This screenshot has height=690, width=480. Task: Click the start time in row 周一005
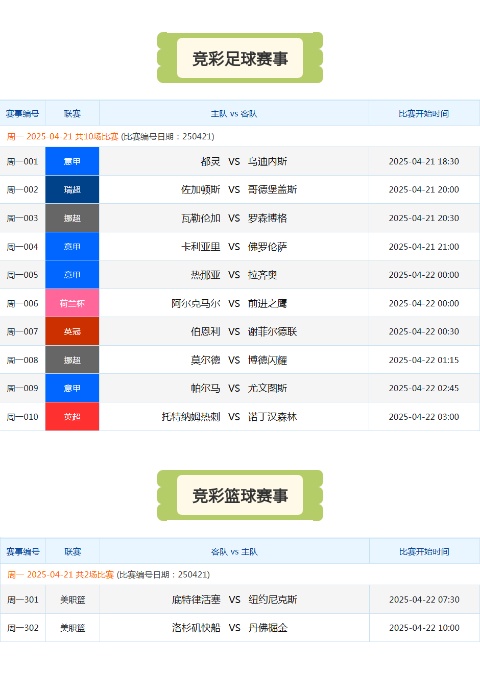(424, 275)
